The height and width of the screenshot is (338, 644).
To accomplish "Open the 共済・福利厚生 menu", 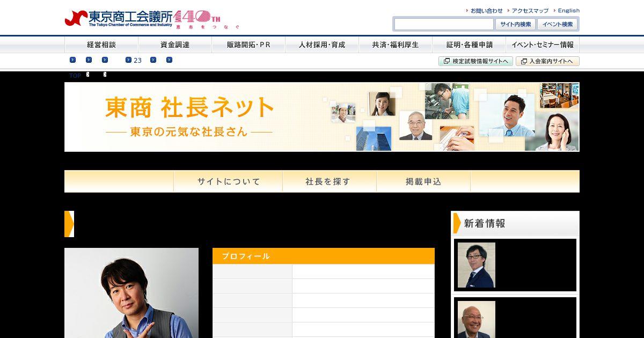I will (396, 45).
